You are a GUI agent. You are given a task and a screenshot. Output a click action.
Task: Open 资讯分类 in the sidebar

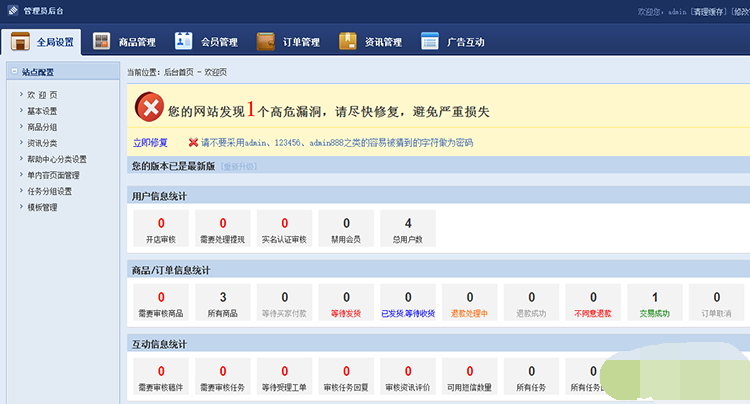pyautogui.click(x=42, y=143)
